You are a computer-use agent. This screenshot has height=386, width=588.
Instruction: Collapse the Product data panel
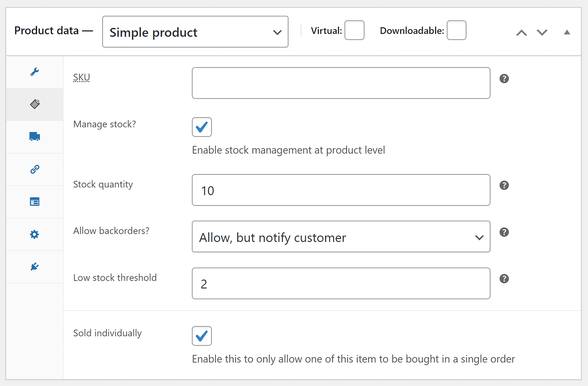[567, 33]
